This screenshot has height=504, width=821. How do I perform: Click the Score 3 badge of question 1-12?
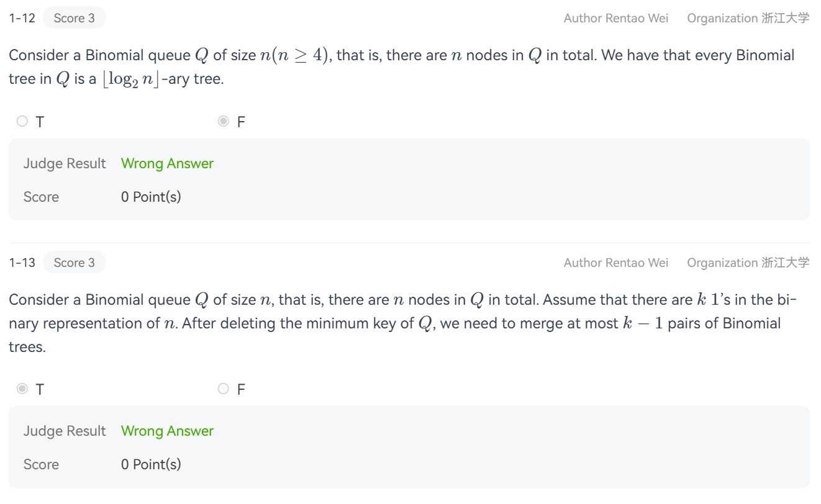pos(75,18)
